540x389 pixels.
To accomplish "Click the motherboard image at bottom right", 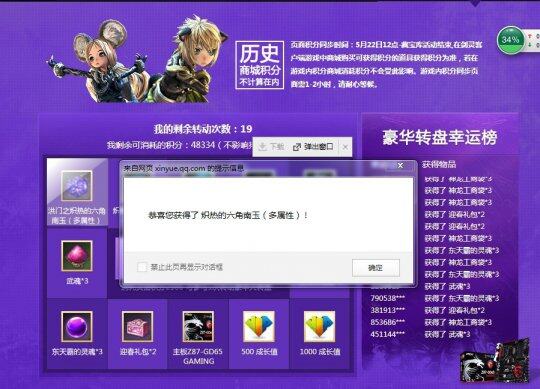I will pos(495,360).
